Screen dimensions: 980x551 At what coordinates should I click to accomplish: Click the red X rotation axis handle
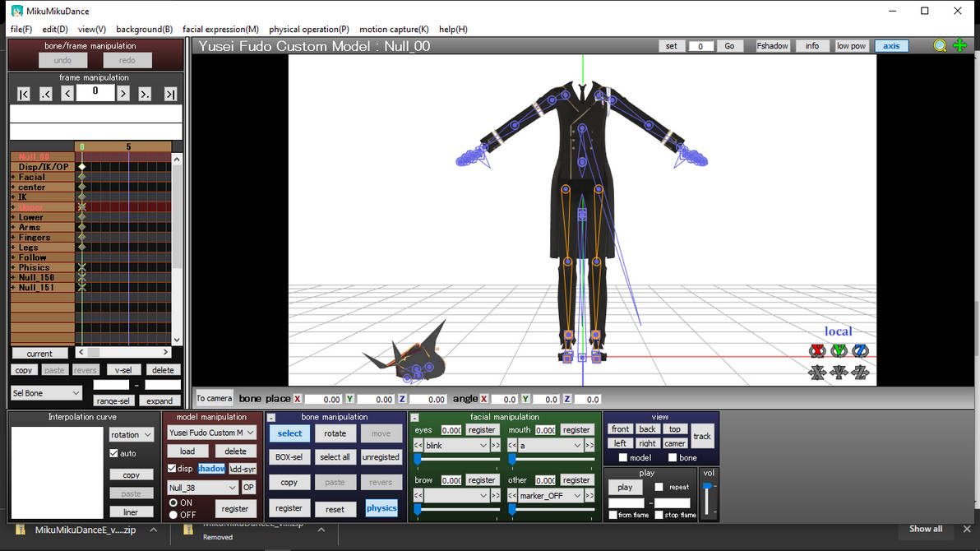pos(817,351)
